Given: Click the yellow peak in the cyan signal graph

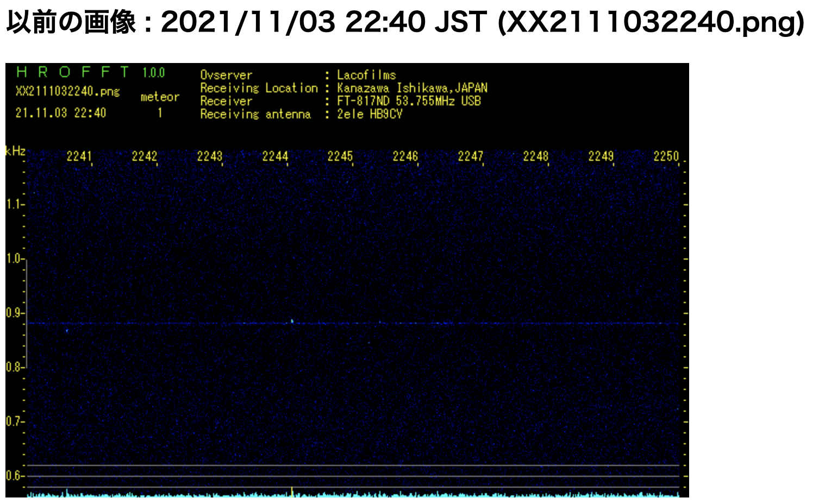Looking at the screenshot, I should click(x=293, y=492).
